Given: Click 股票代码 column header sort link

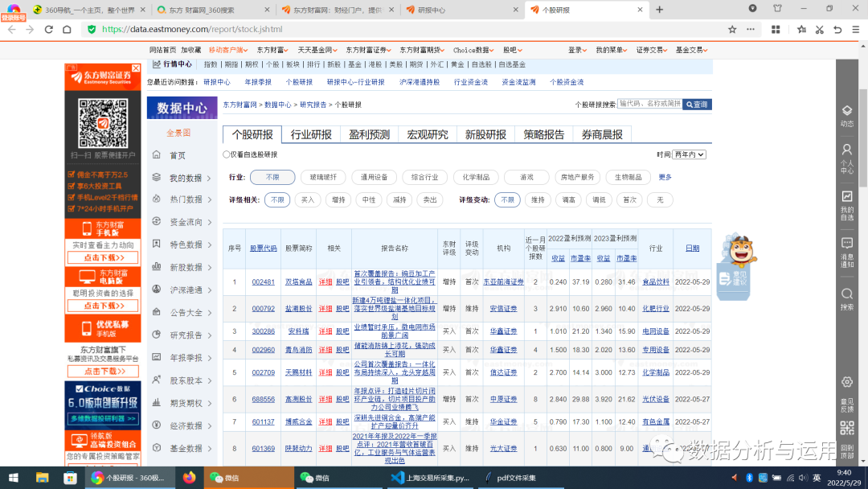Looking at the screenshot, I should [x=264, y=248].
